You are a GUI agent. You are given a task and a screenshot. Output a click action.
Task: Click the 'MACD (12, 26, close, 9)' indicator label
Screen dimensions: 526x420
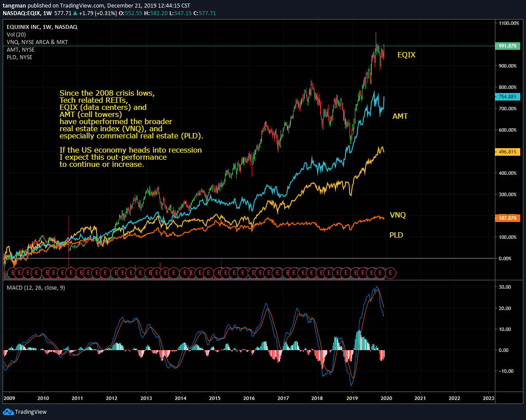[x=36, y=288]
